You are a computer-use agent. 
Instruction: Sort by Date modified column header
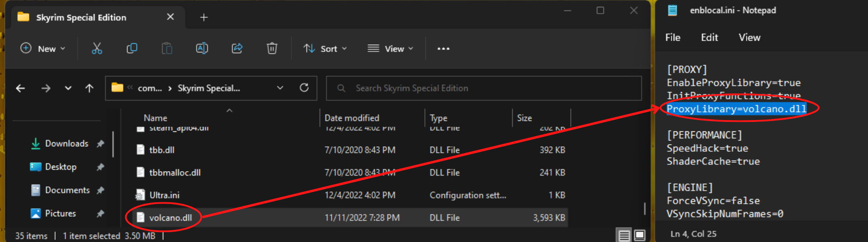[352, 118]
